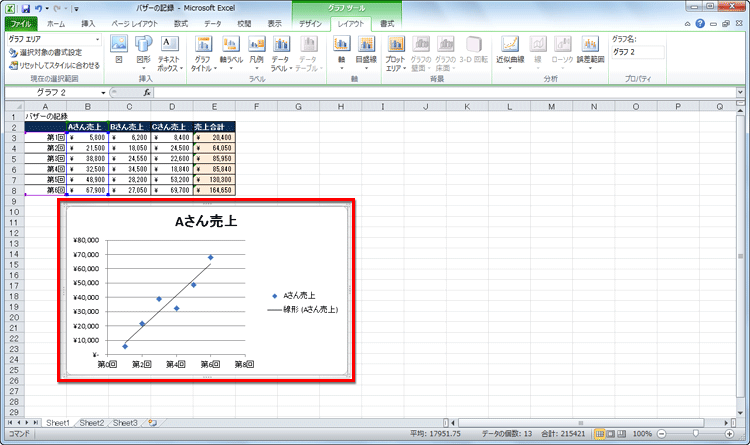Image resolution: width=750 pixels, height=445 pixels.
Task: Zoom in with the plus button
Action: [x=729, y=434]
